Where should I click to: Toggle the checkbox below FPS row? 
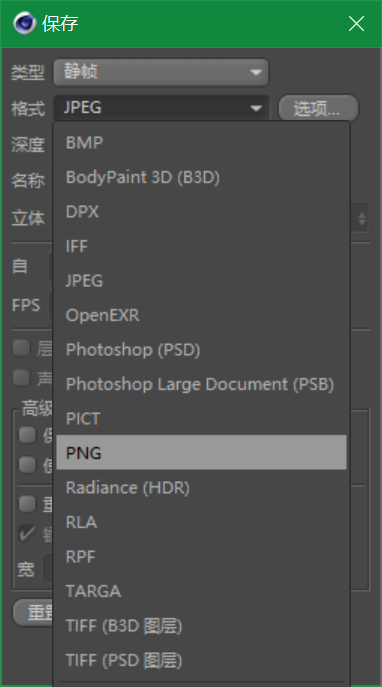(21, 348)
